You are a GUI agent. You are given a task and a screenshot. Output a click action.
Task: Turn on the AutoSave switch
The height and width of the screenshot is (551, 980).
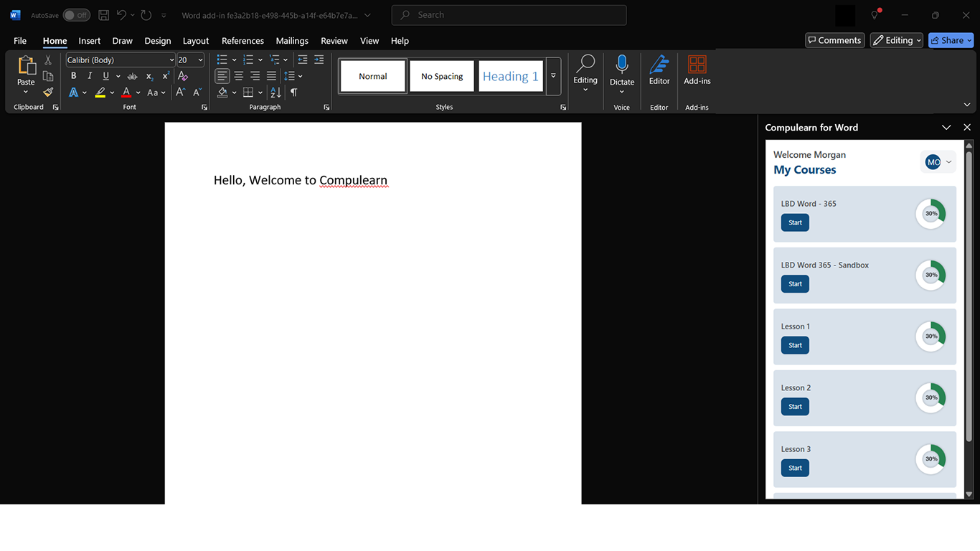[76, 15]
